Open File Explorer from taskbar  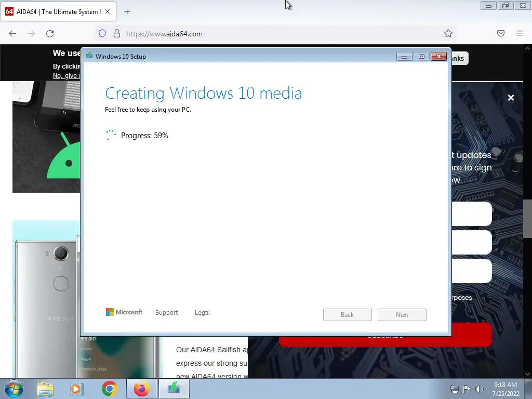(45, 389)
